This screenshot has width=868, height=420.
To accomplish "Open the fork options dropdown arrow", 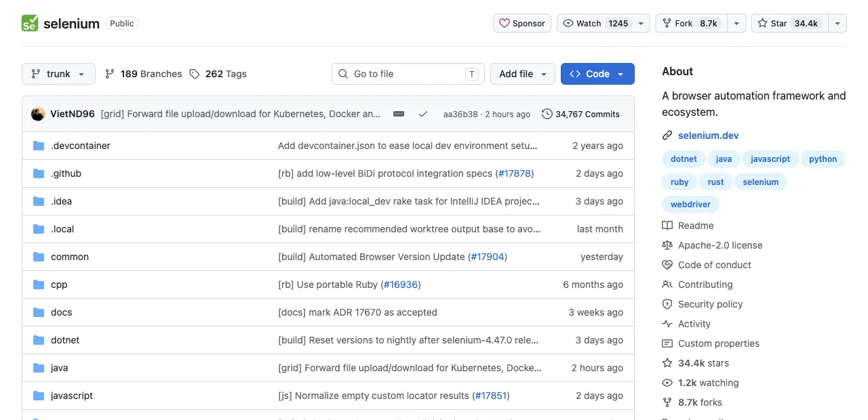I will click(736, 23).
